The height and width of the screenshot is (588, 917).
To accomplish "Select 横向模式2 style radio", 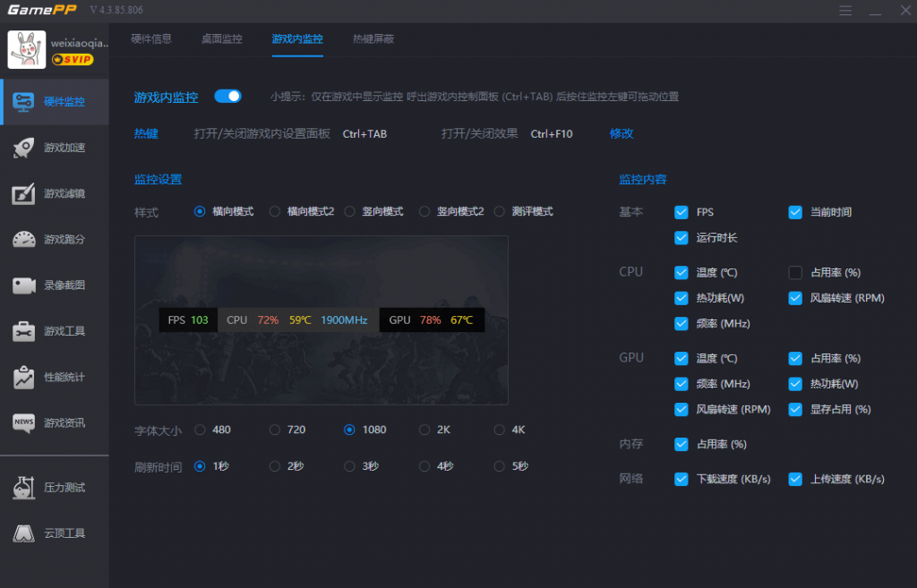I will [274, 211].
